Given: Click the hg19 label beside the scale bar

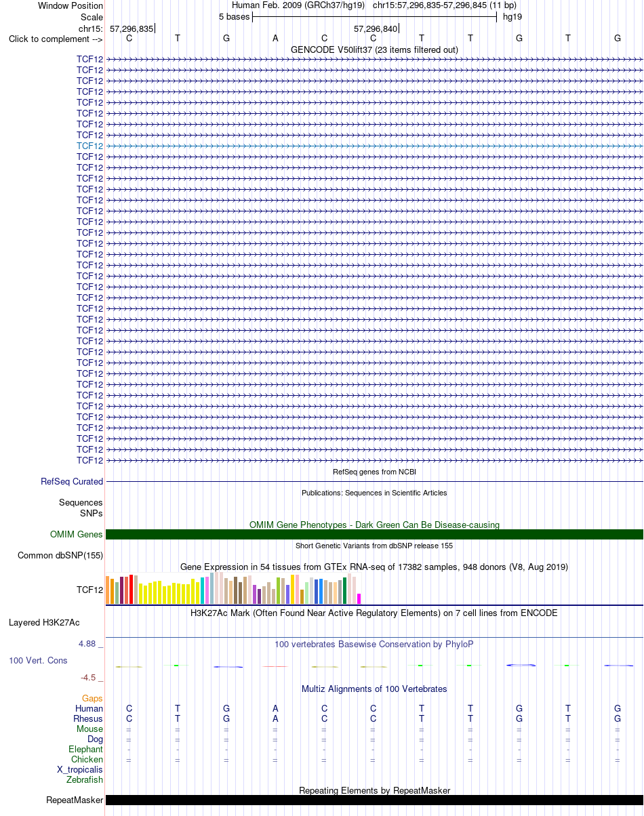Looking at the screenshot, I should [x=512, y=16].
